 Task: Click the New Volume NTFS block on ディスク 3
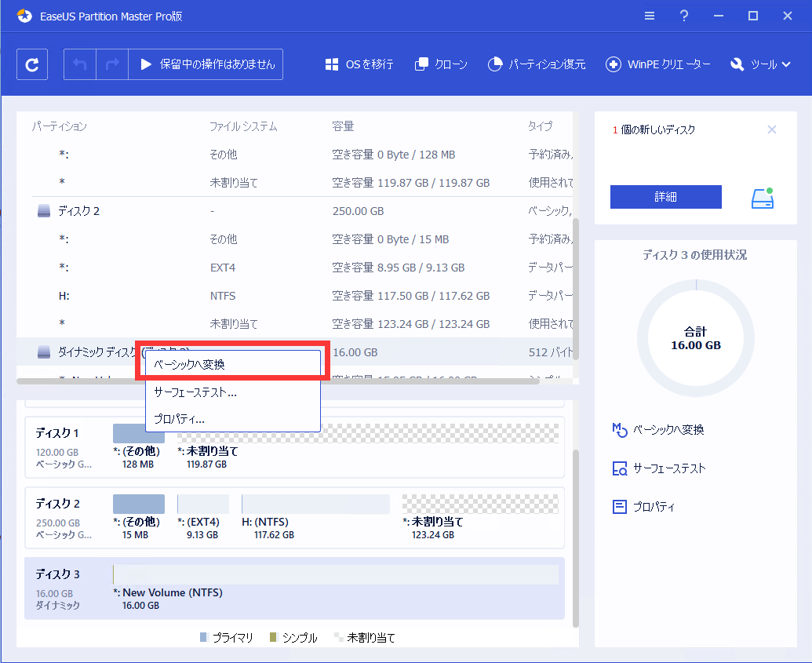coord(336,574)
